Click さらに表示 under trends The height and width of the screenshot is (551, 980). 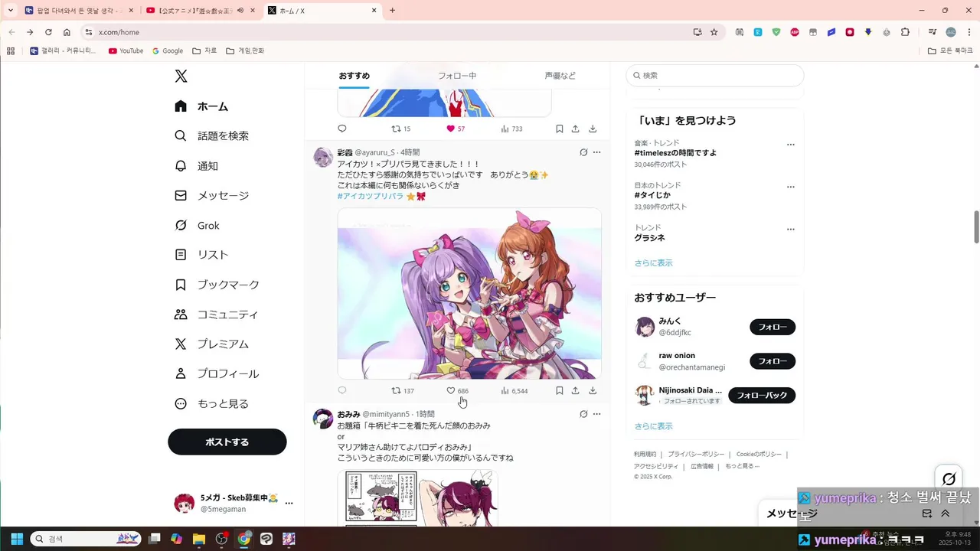[653, 262]
